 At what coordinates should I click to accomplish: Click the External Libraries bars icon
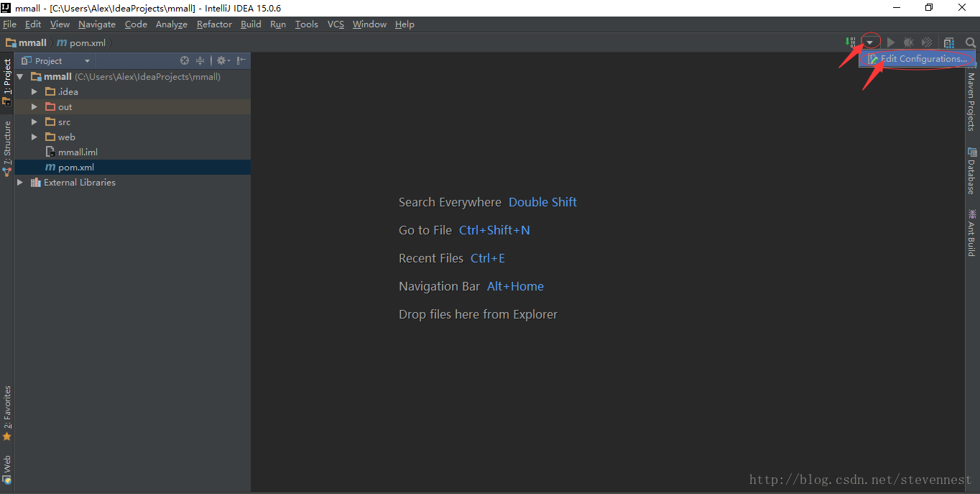coord(36,182)
